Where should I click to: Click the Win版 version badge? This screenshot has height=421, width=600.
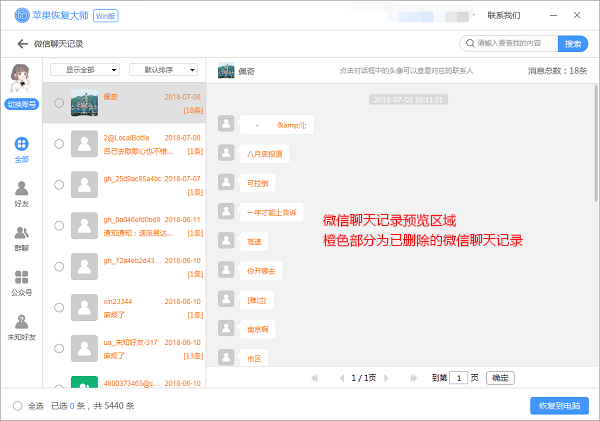click(x=106, y=16)
